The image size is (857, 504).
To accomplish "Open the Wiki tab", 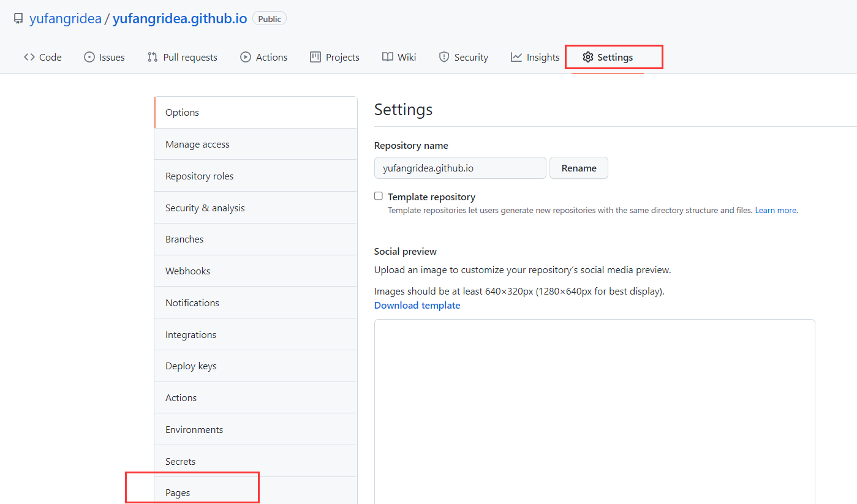I will (x=399, y=57).
